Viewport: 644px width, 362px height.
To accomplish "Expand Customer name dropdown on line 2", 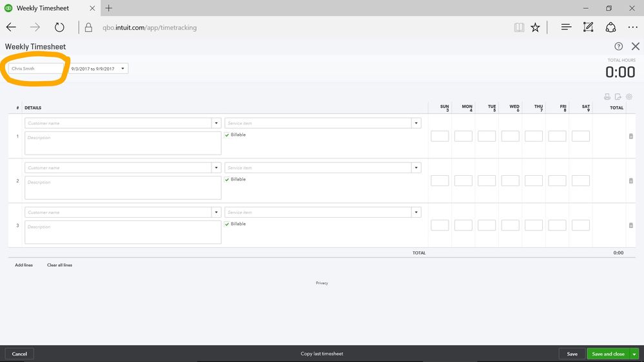I will point(217,168).
